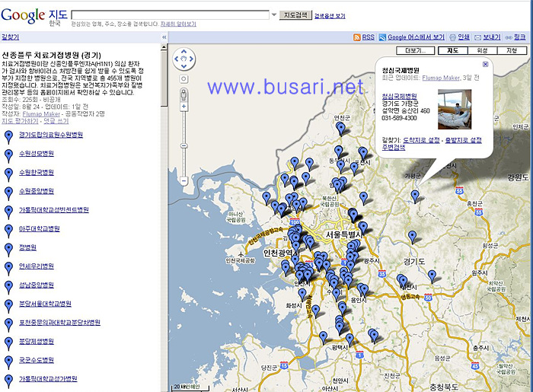Open the 가톨릭대학교성가병원 list link
Viewport: 533px width, 392px height.
pyautogui.click(x=48, y=379)
